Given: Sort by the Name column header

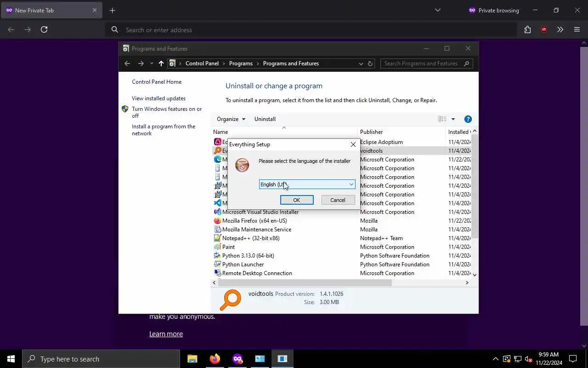Looking at the screenshot, I should (x=283, y=132).
